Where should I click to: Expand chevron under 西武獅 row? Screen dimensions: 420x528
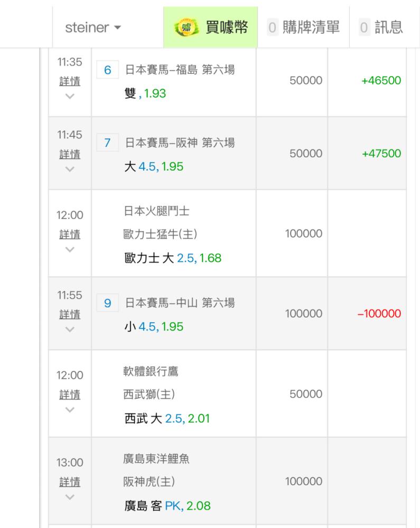pos(70,409)
